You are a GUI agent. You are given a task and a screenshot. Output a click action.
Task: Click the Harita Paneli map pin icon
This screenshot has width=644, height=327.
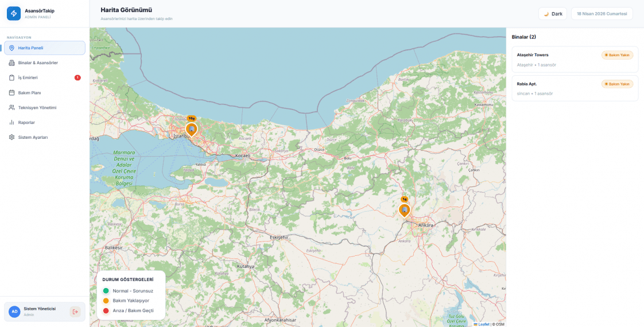(x=11, y=48)
